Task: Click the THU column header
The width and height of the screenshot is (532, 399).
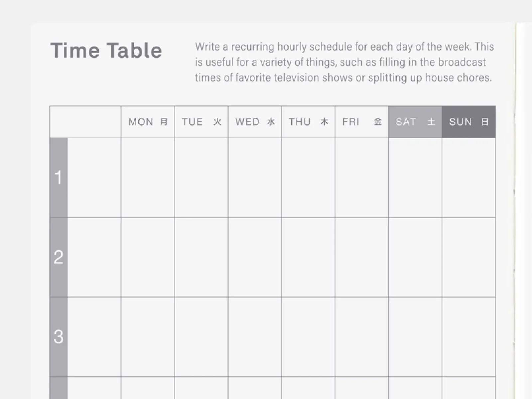Action: tap(308, 122)
